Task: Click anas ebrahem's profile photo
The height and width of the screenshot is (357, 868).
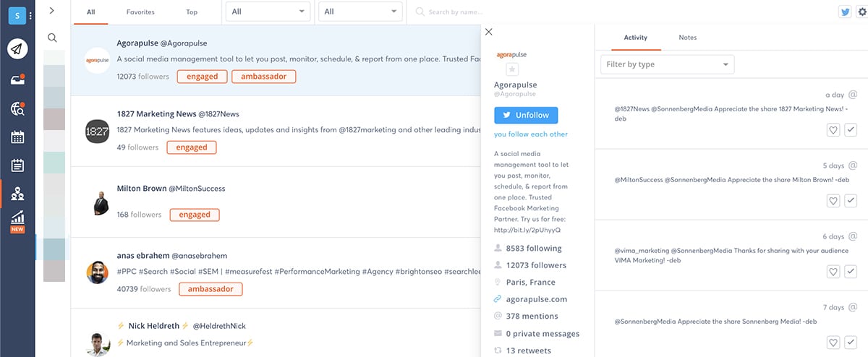Action: [x=97, y=272]
